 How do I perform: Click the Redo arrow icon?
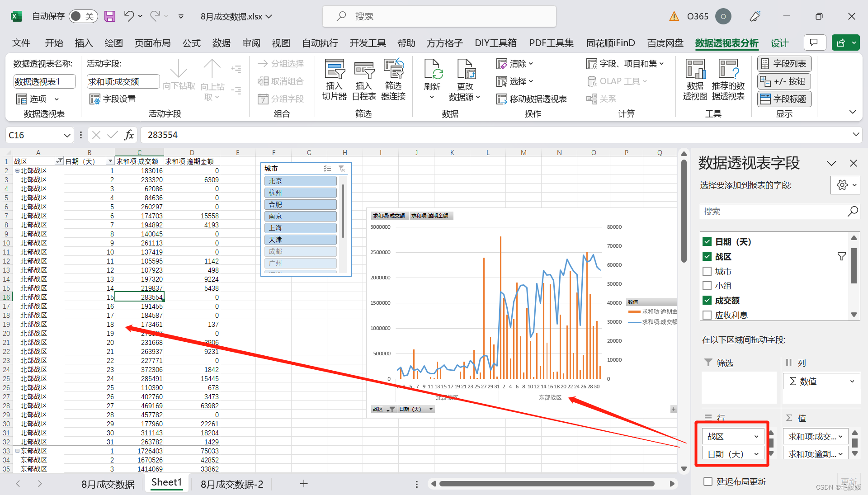click(155, 16)
